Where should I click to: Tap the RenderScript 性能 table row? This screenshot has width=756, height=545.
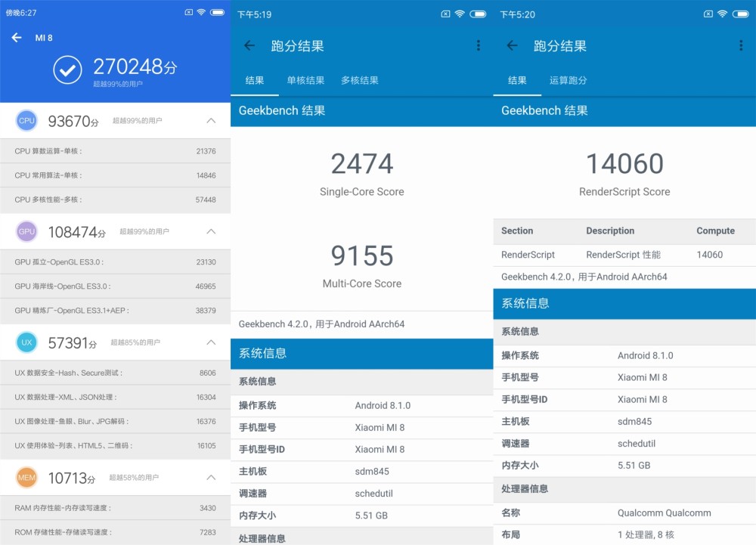[x=624, y=255]
